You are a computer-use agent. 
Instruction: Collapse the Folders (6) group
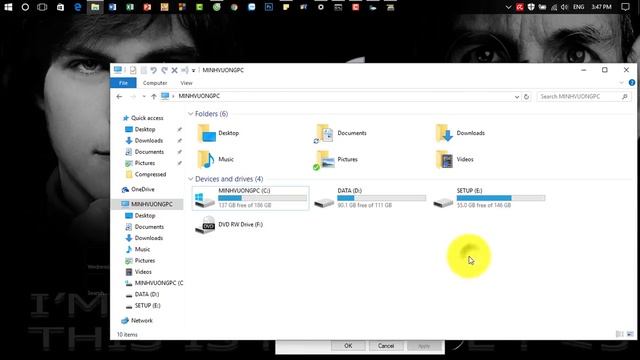pyautogui.click(x=191, y=114)
